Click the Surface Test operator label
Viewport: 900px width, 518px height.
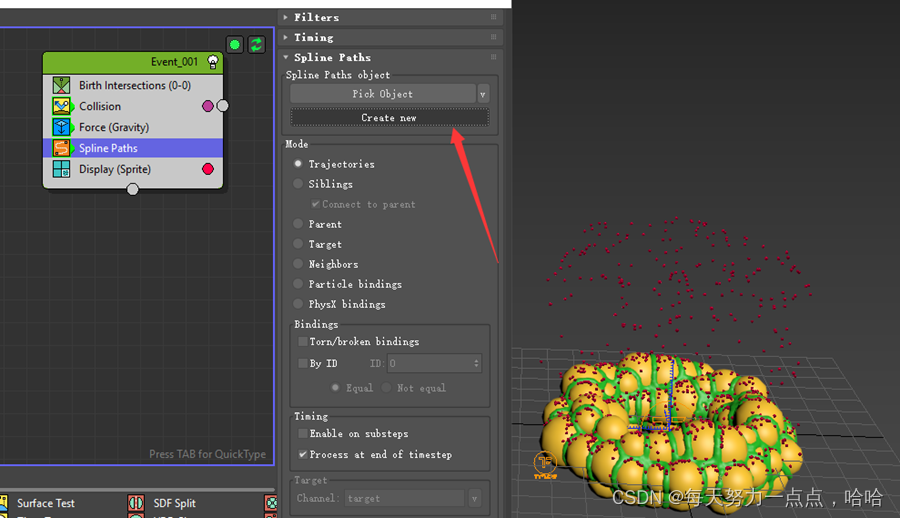(x=46, y=503)
